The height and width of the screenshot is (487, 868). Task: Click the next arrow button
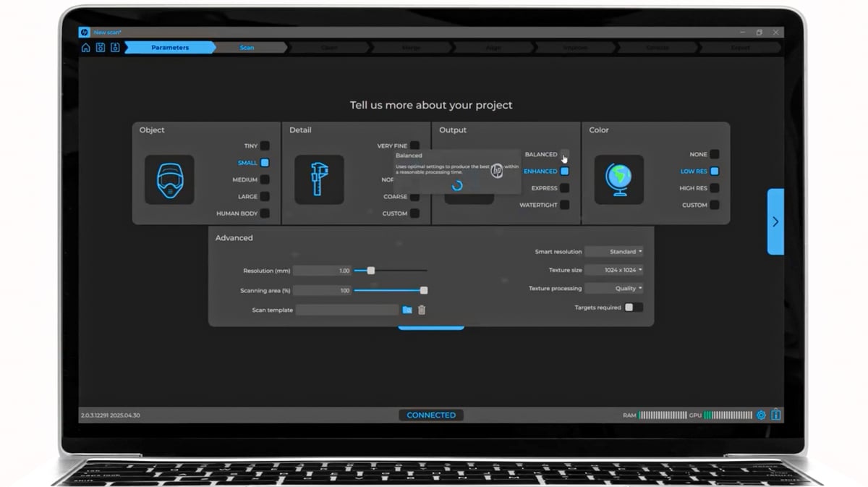tap(775, 221)
